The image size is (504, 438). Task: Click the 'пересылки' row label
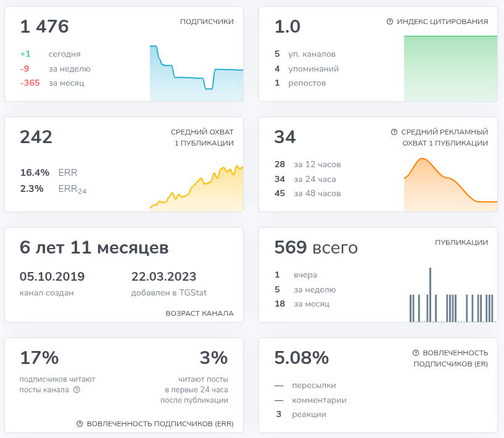[x=314, y=386]
